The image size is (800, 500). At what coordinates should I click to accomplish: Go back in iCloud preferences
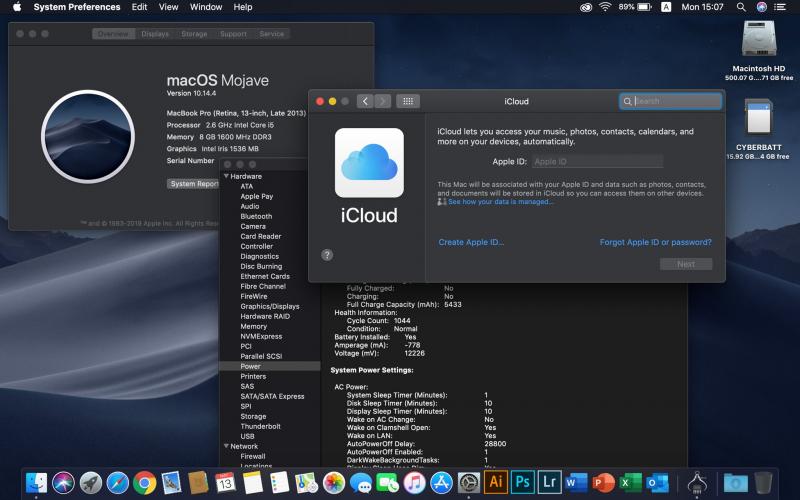pyautogui.click(x=365, y=101)
